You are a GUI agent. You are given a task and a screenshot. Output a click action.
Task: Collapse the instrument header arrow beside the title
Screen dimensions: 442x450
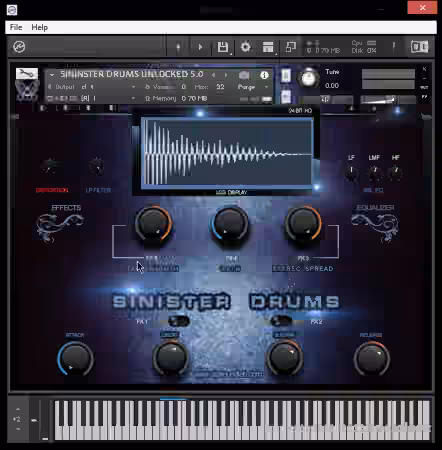tap(52, 75)
